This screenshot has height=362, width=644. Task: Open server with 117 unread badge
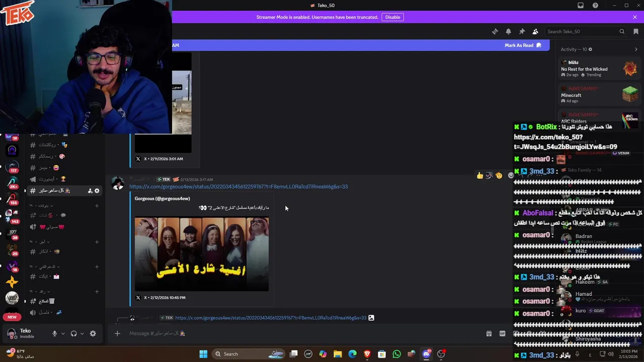click(12, 166)
